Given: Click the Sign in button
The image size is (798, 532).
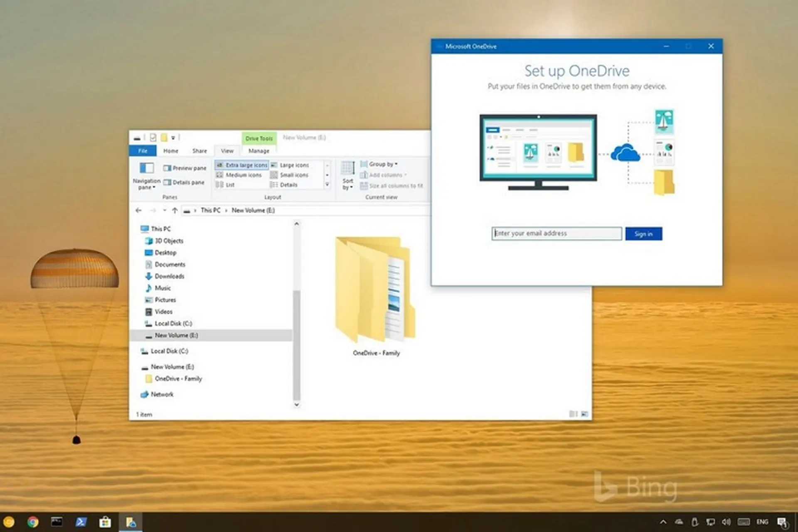Looking at the screenshot, I should click(643, 234).
